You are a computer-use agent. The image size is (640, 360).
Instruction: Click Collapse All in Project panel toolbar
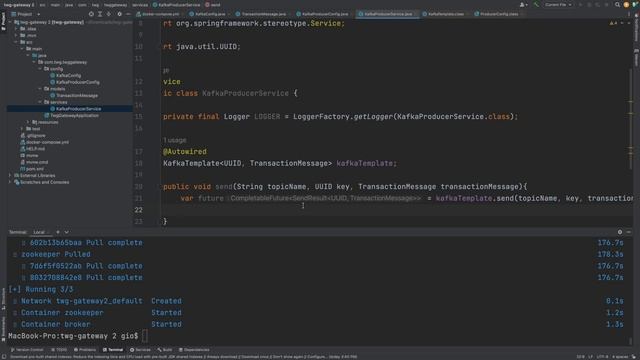(109, 14)
